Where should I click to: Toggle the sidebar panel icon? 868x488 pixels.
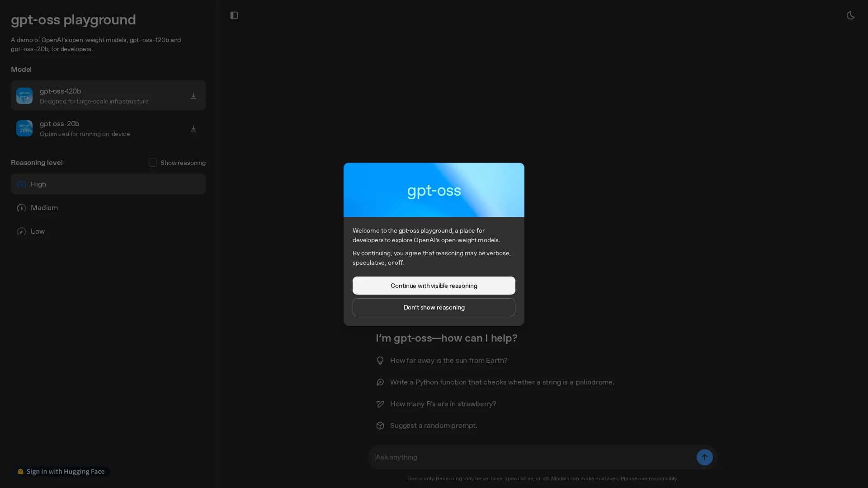(x=234, y=15)
